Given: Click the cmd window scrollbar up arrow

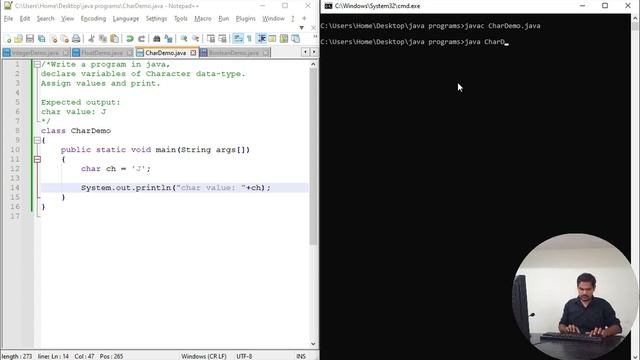Looking at the screenshot, I should tap(635, 18).
